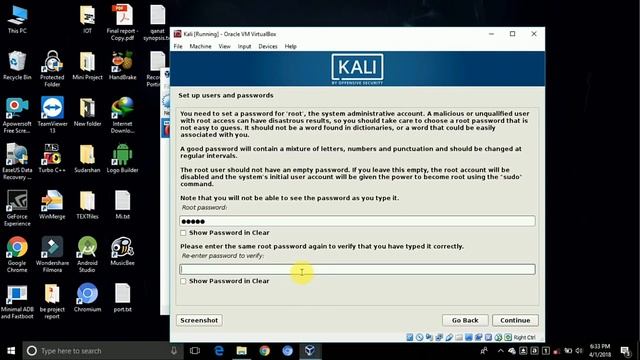Select the TEXTfiles folder desktop icon
This screenshot has width=640, height=360.
pos(87,205)
